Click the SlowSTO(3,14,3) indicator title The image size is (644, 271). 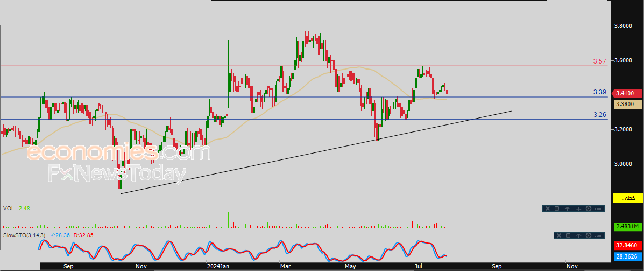[25, 235]
